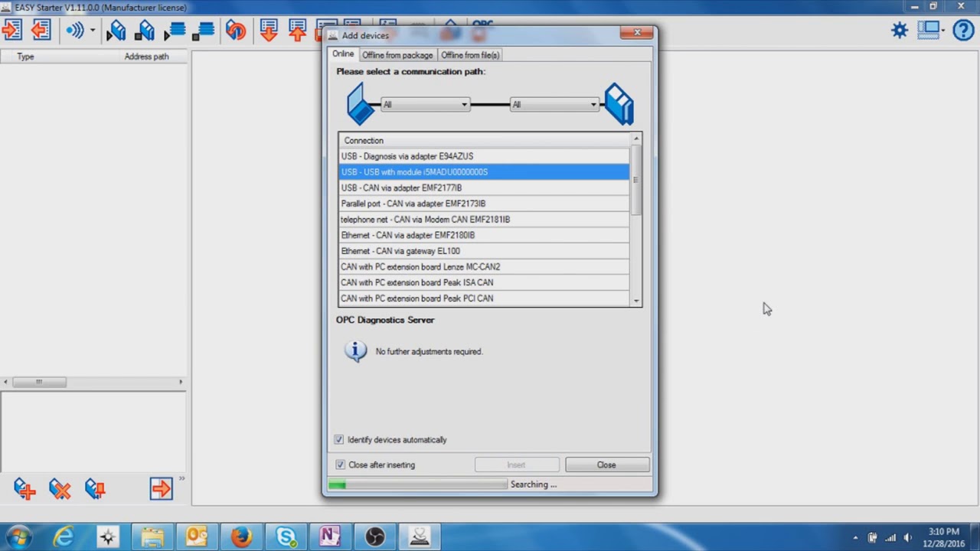Open OBS Studio from the taskbar
The image size is (980, 551).
[374, 537]
